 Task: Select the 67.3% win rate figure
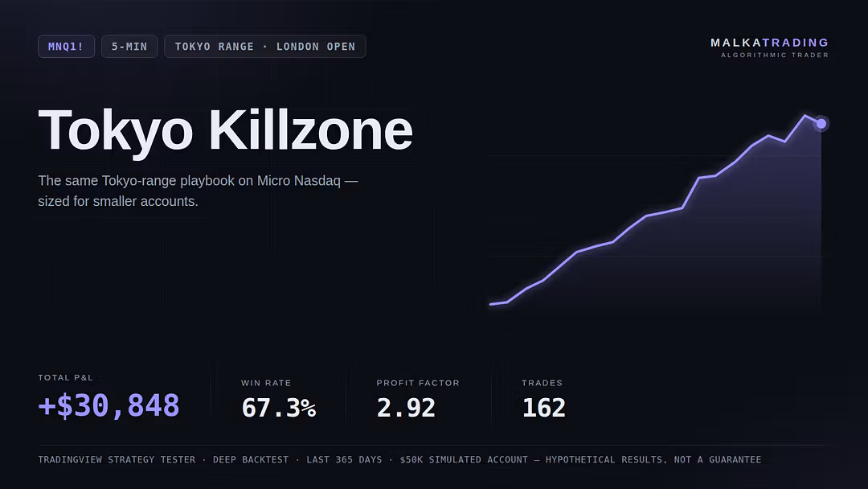(x=278, y=408)
